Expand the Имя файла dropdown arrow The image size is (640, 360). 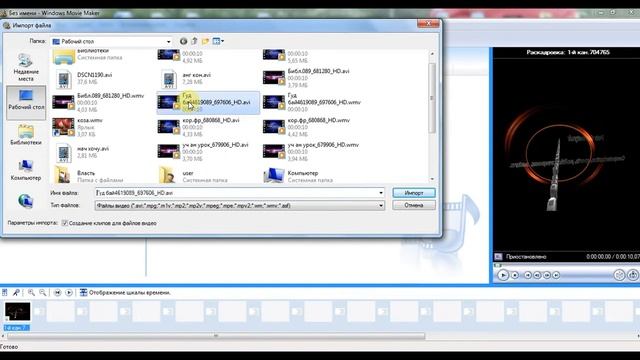point(381,193)
